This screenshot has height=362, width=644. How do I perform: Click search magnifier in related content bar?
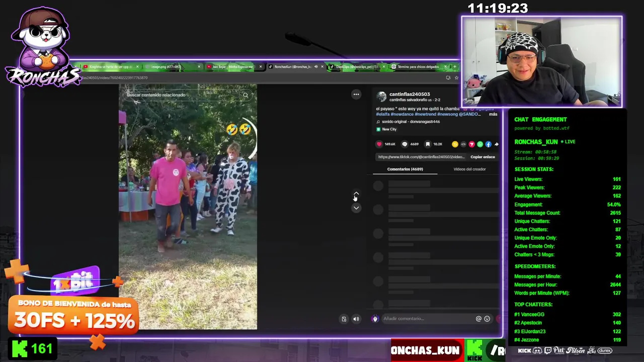[x=246, y=95]
